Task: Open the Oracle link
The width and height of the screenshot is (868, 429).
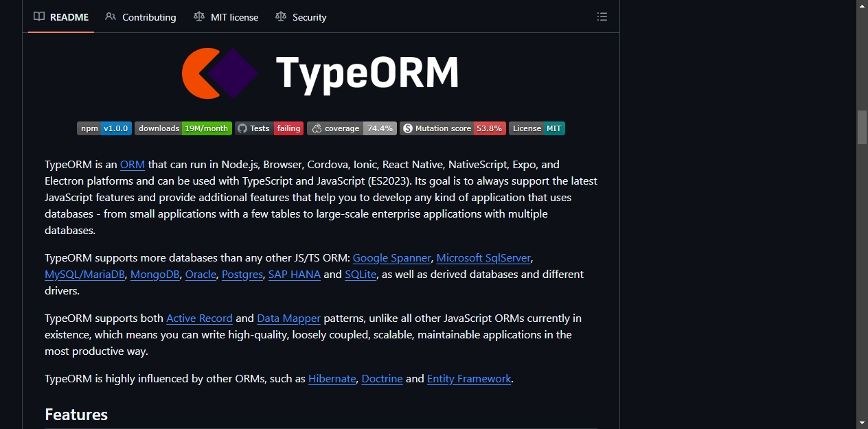Action: coord(201,275)
